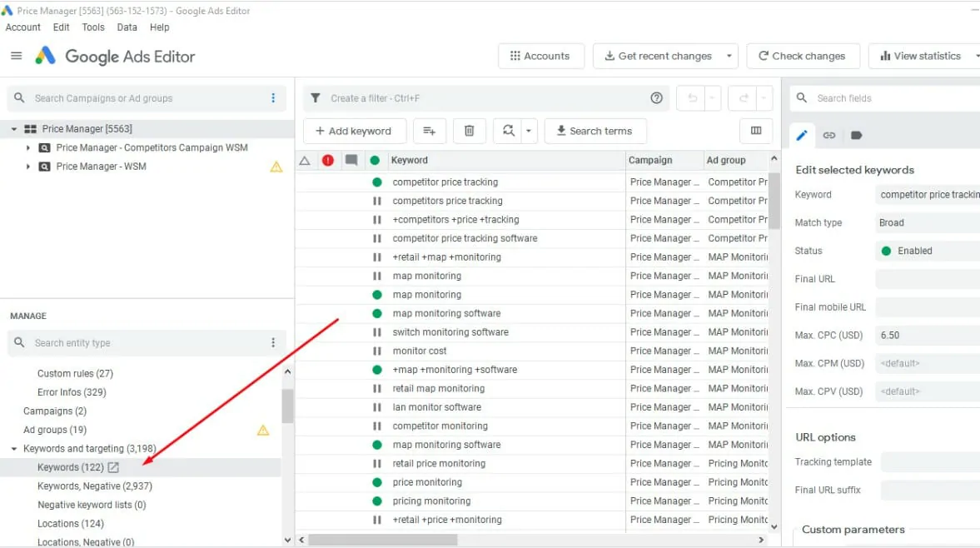980x548 pixels.
Task: Sort by comment column header
Action: [x=351, y=161]
